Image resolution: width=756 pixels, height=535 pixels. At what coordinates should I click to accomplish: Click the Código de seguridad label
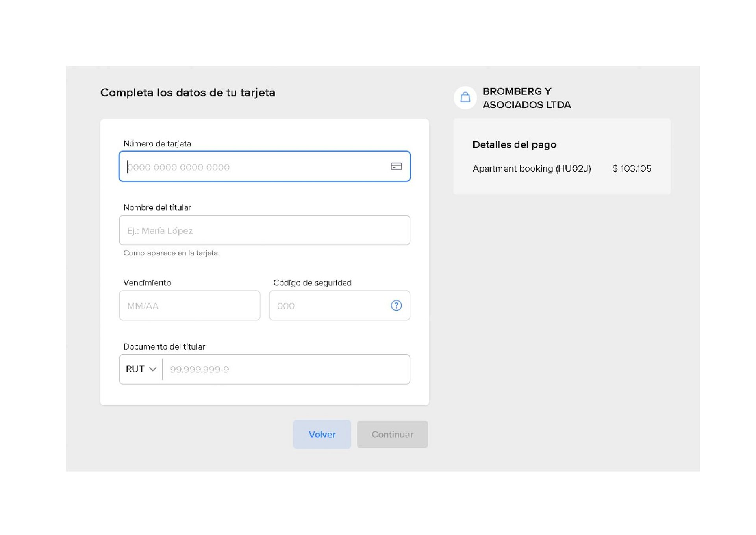(312, 283)
